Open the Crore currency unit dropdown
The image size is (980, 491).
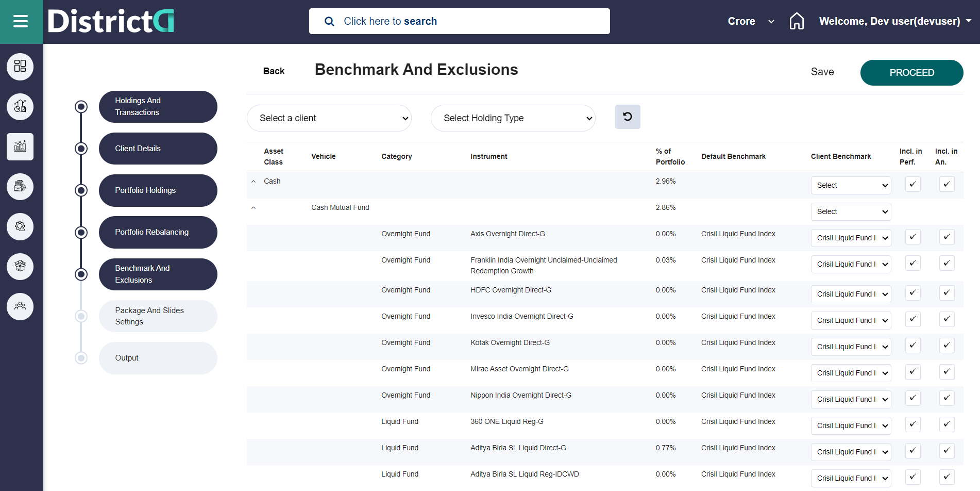751,21
